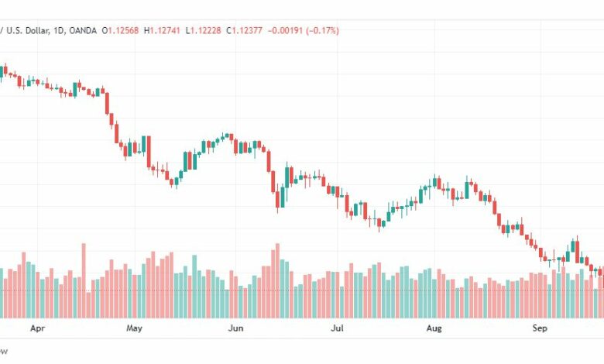This screenshot has height=364, width=604.
Task: Click the OANDA source label in legend
Action: pyautogui.click(x=83, y=30)
